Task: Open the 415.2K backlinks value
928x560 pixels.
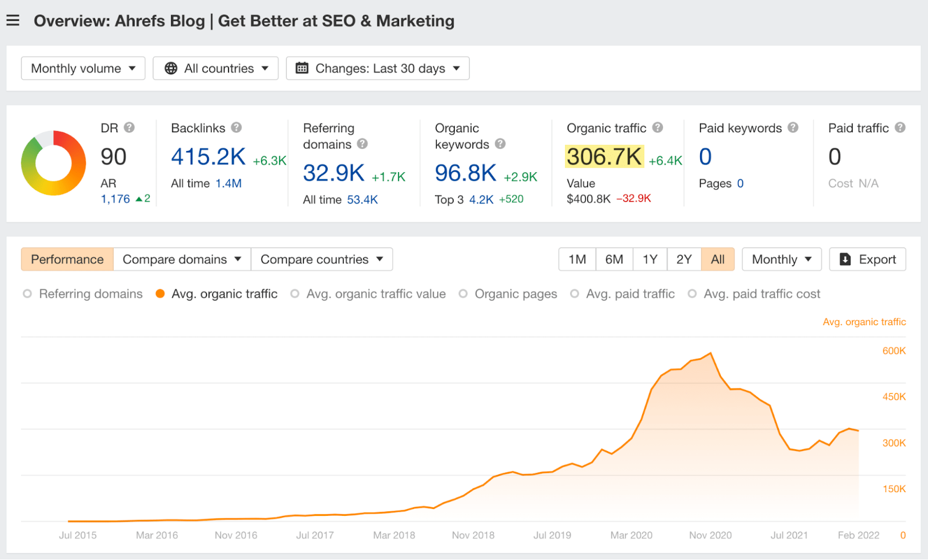Action: coord(208,157)
